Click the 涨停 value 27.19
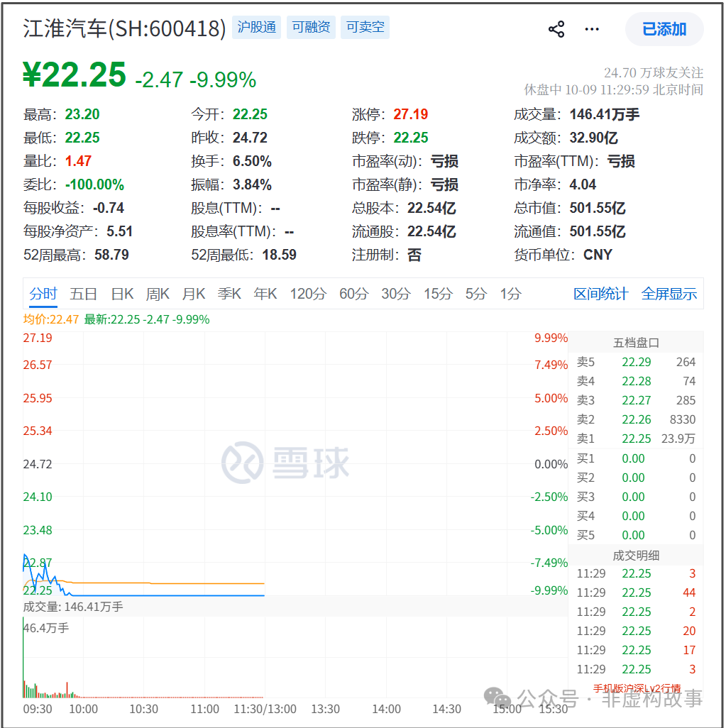Image resolution: width=726 pixels, height=728 pixels. 411,114
